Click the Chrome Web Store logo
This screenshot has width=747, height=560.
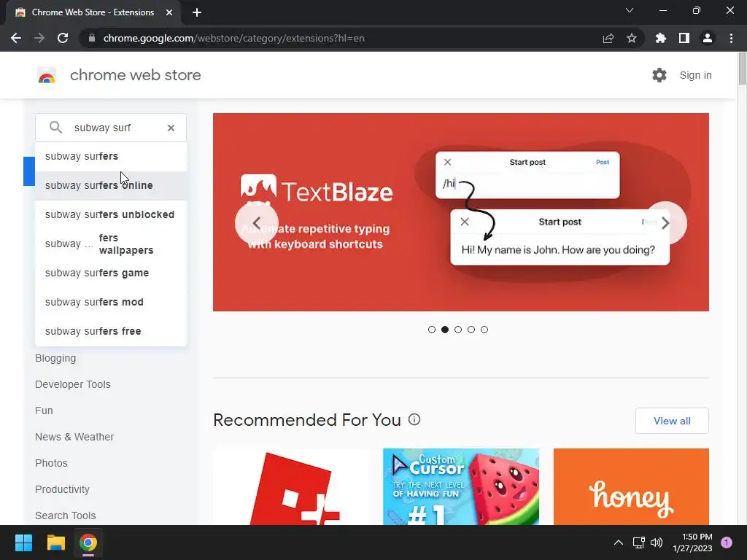tap(47, 75)
